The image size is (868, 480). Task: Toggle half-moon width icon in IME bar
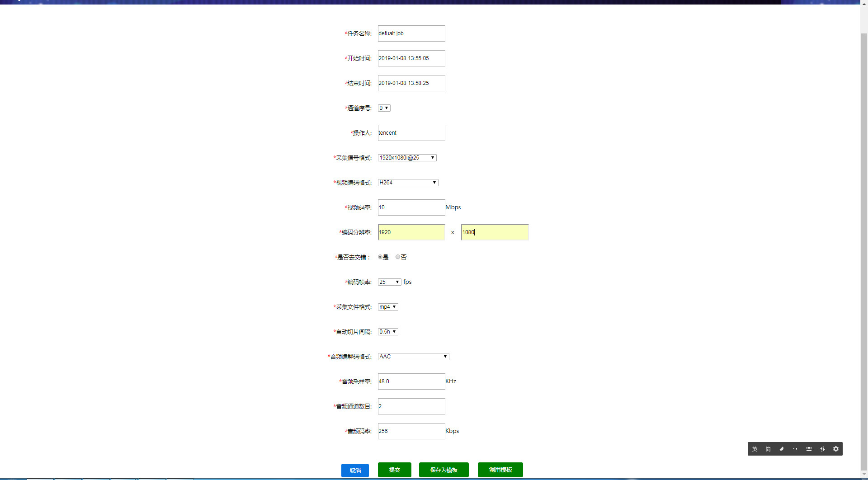coord(782,449)
